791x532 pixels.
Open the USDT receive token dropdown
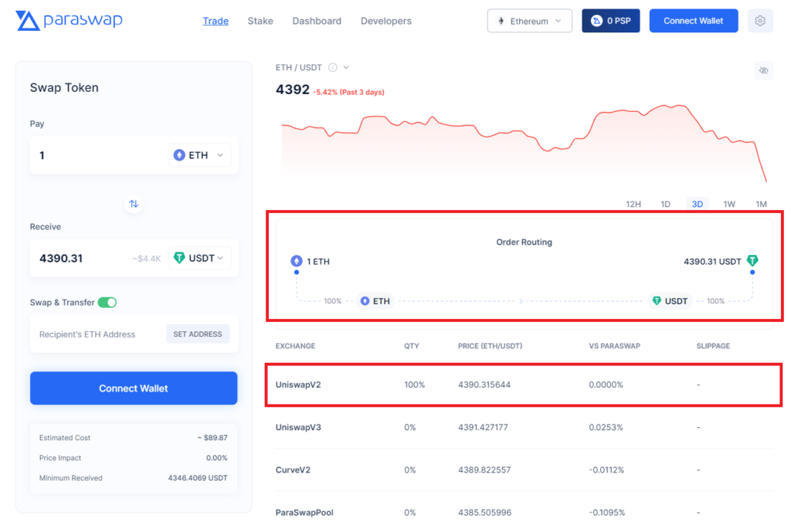click(x=200, y=258)
